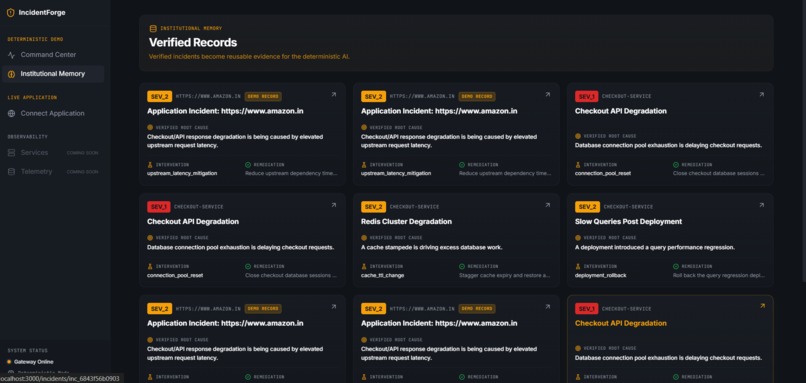Click the root cause dot on Redis card
Screen dimensions: 806x383
364,238
